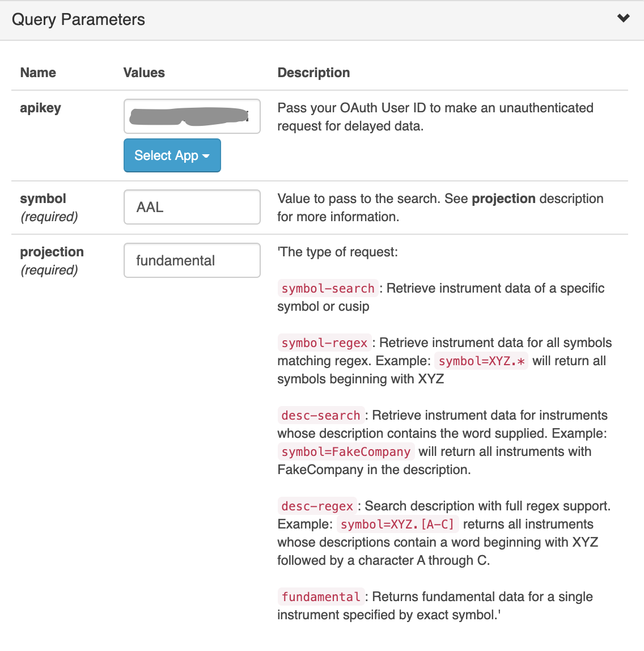This screenshot has width=644, height=651.
Task: Click the Query Parameters heading
Action: 78,19
